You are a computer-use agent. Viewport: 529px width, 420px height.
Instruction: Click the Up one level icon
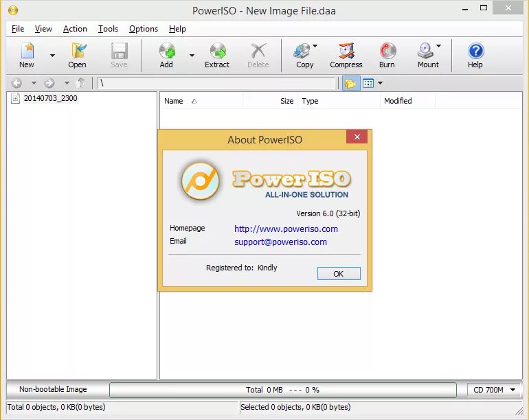click(x=80, y=82)
